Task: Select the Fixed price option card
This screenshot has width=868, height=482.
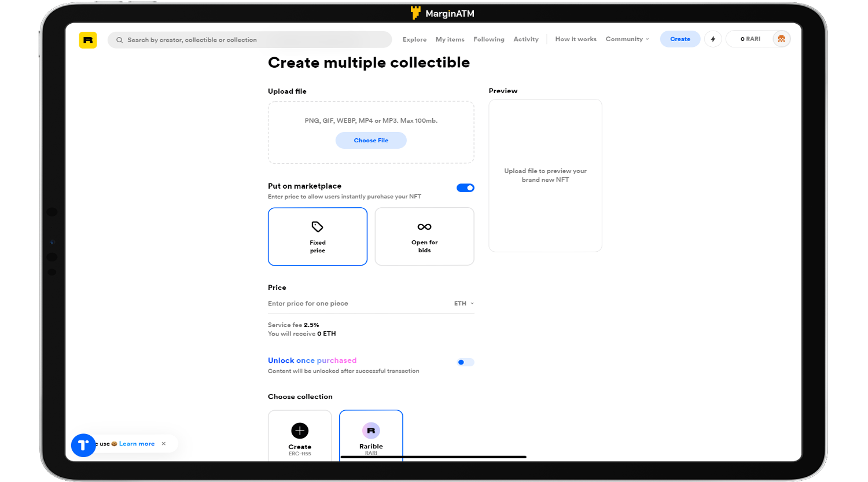Action: 318,237
